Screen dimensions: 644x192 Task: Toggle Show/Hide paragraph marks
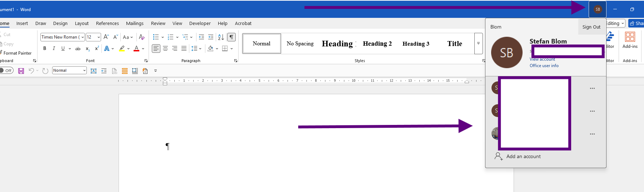(x=231, y=37)
